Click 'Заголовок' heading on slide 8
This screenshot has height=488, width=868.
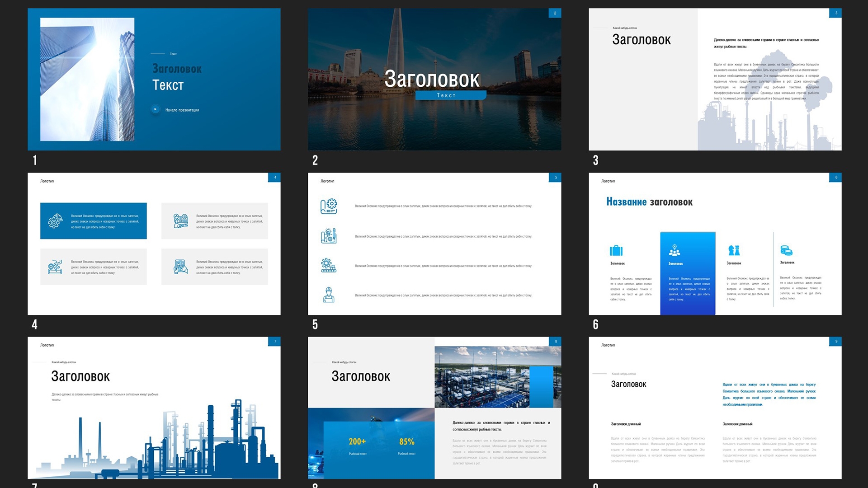361,376
